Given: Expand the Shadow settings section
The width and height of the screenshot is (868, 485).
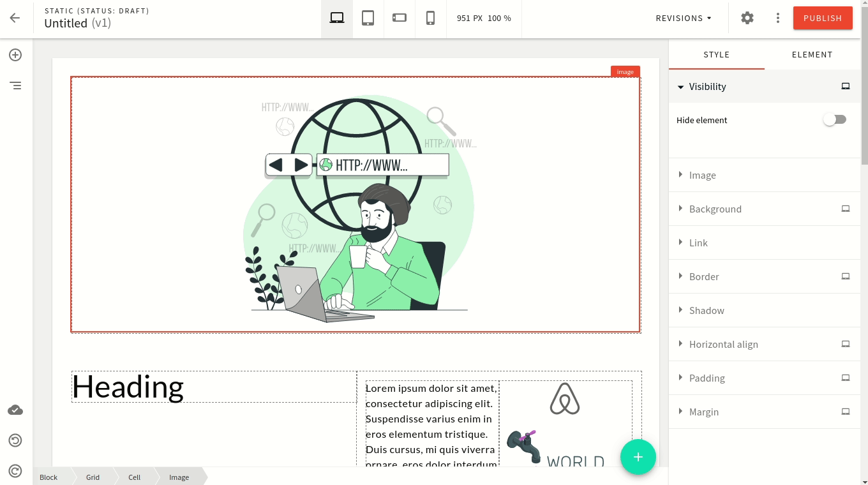Looking at the screenshot, I should tap(706, 310).
